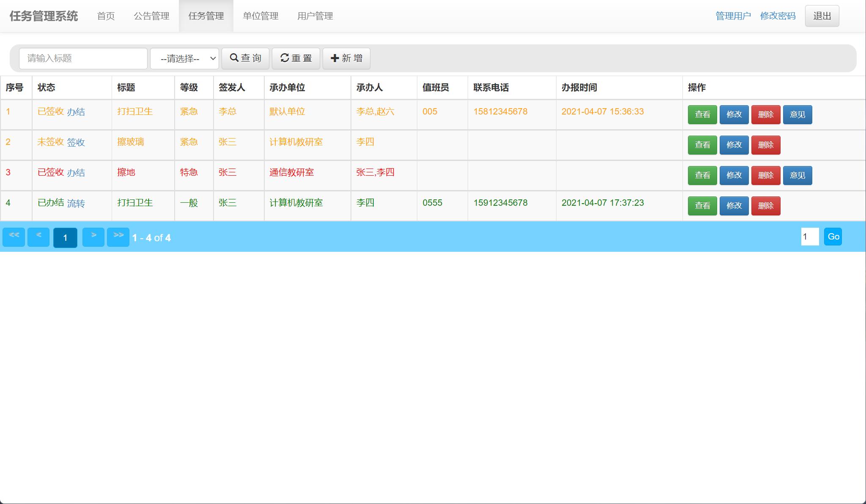Go to previous page with < icon
This screenshot has height=504, width=866.
click(38, 237)
